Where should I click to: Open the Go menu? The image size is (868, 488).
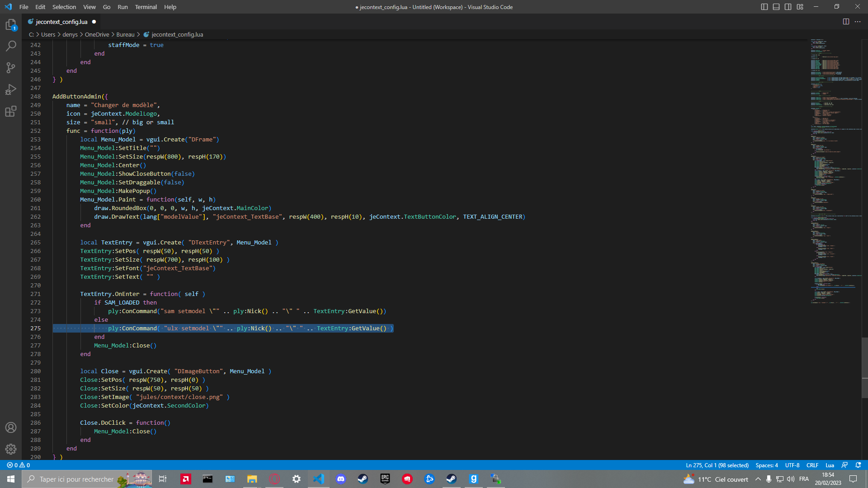pos(107,7)
